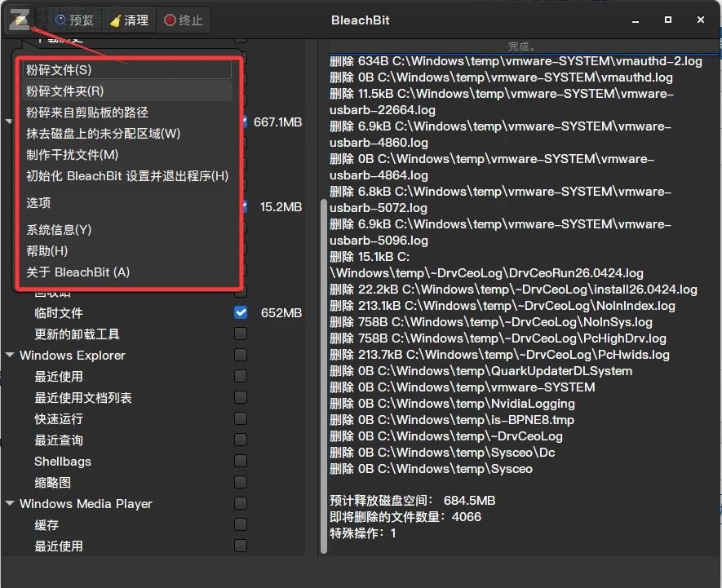The width and height of the screenshot is (722, 588).
Task: Select 粉碎文件(S) menu entry
Action: tap(126, 70)
